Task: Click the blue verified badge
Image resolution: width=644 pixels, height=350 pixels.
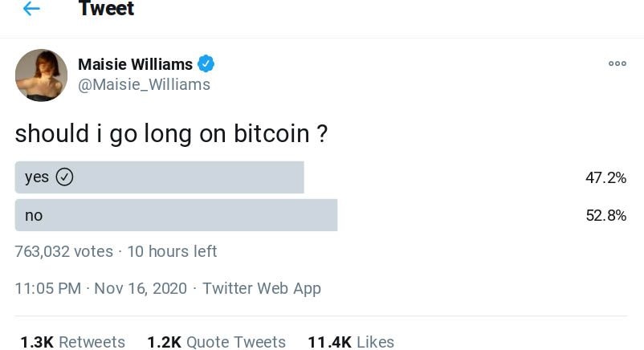Action: [x=206, y=64]
